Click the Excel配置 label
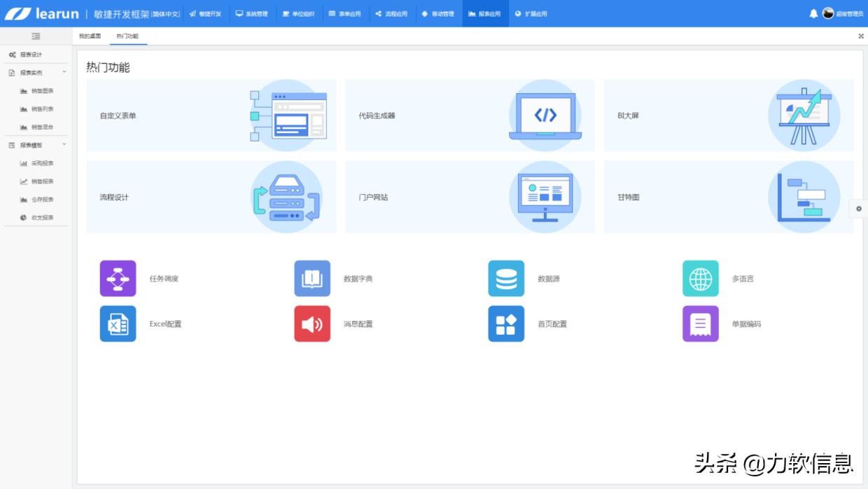Viewport: 868px width, 489px height. pos(166,324)
